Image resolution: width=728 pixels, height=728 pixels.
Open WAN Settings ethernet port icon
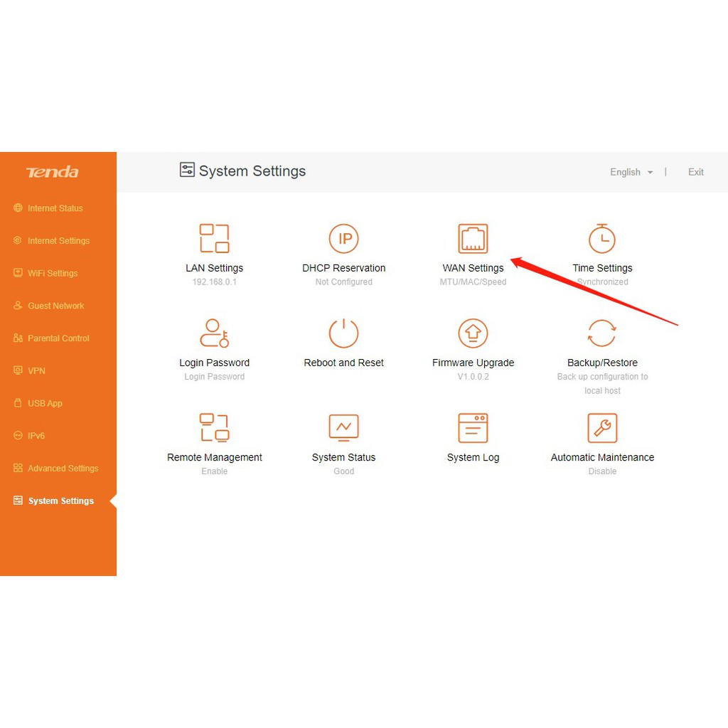click(473, 238)
